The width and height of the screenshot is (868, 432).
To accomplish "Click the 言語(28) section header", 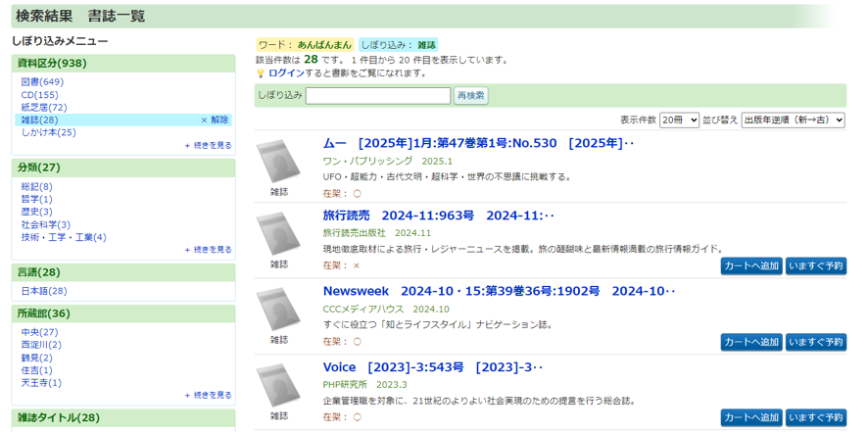I will point(123,272).
